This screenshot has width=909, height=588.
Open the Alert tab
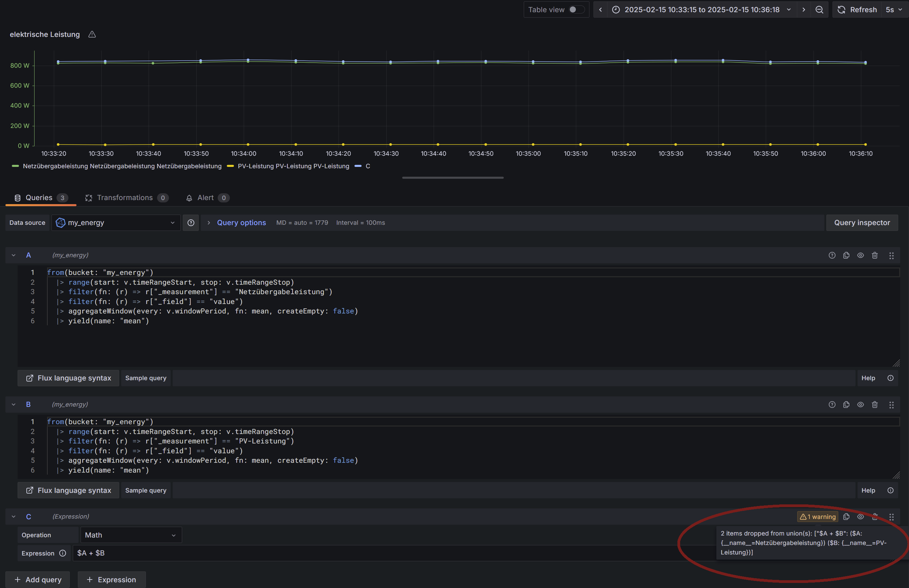click(x=206, y=198)
